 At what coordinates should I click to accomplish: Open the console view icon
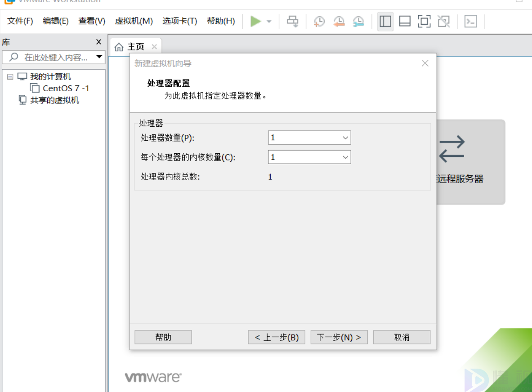pos(470,21)
